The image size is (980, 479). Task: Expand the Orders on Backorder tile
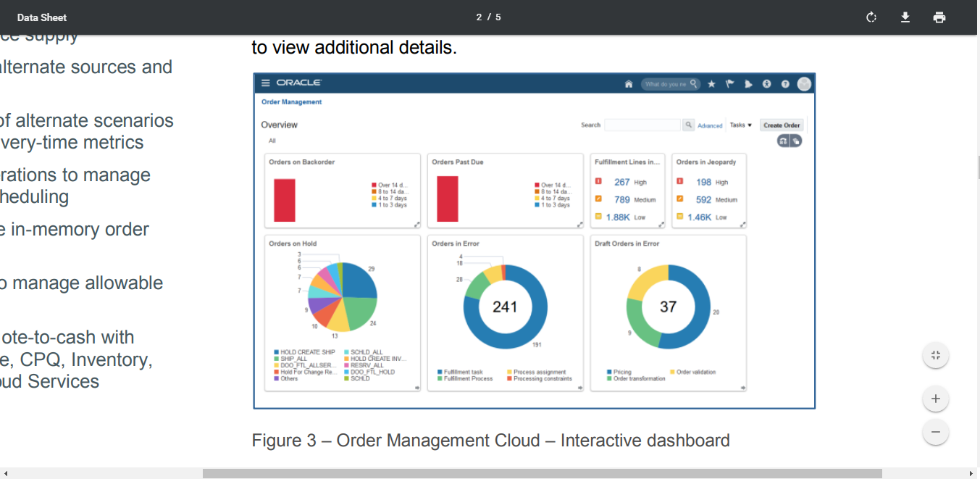click(416, 225)
